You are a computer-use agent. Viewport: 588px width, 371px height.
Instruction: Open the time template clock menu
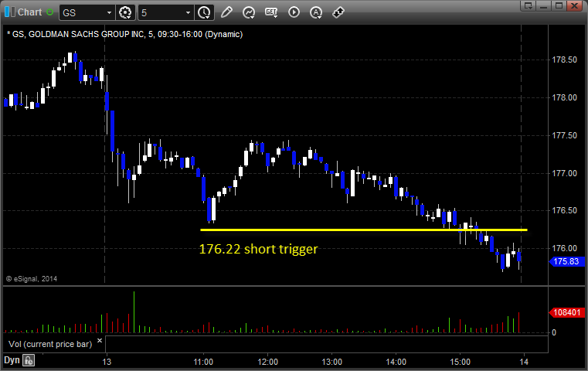[205, 13]
